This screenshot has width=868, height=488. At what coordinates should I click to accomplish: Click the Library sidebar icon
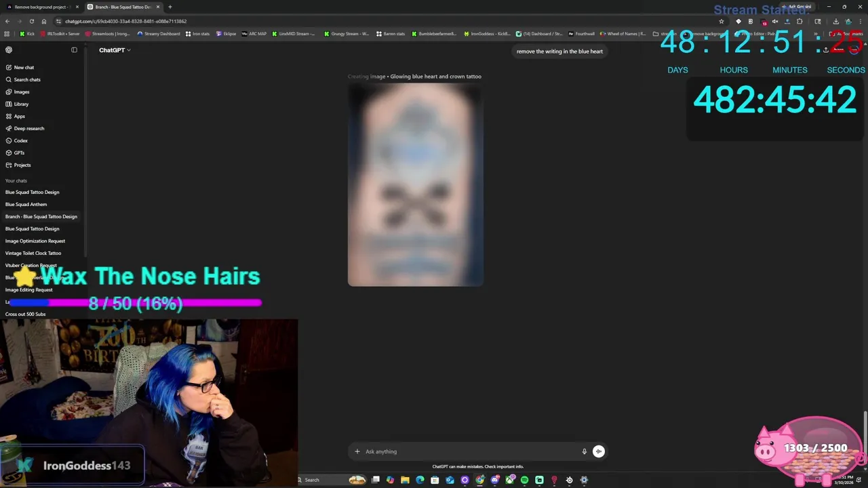(9, 104)
